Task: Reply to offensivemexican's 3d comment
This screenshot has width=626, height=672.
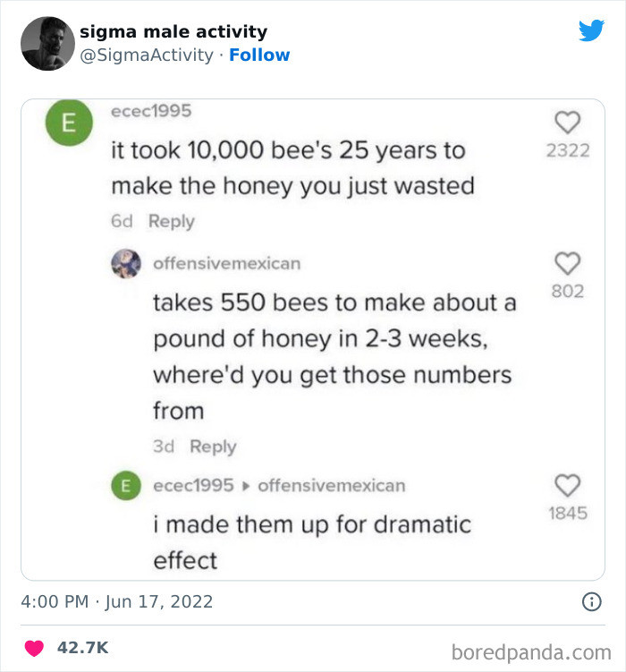Action: [214, 447]
